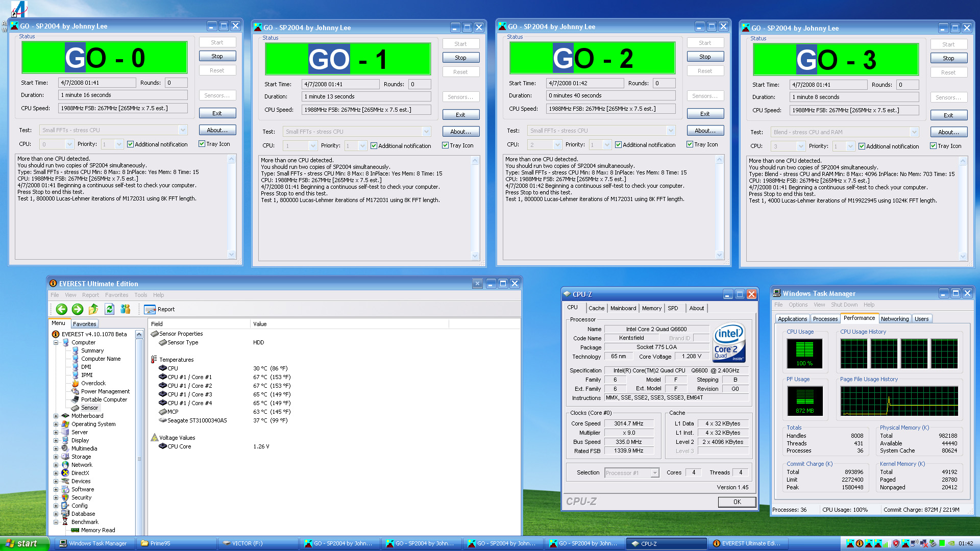Switch to Windows Task Manager taskbar button
Screen dimensions: 980x551
pos(94,544)
